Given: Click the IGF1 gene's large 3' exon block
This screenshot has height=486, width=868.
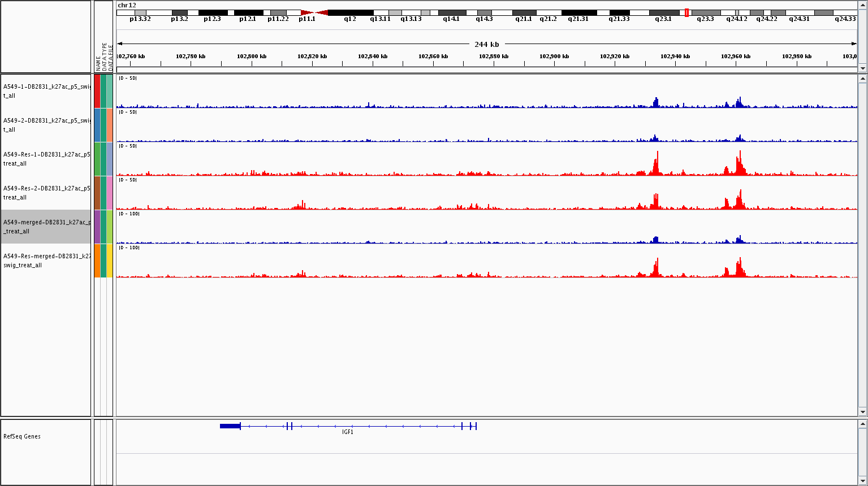Looking at the screenshot, I should click(230, 426).
